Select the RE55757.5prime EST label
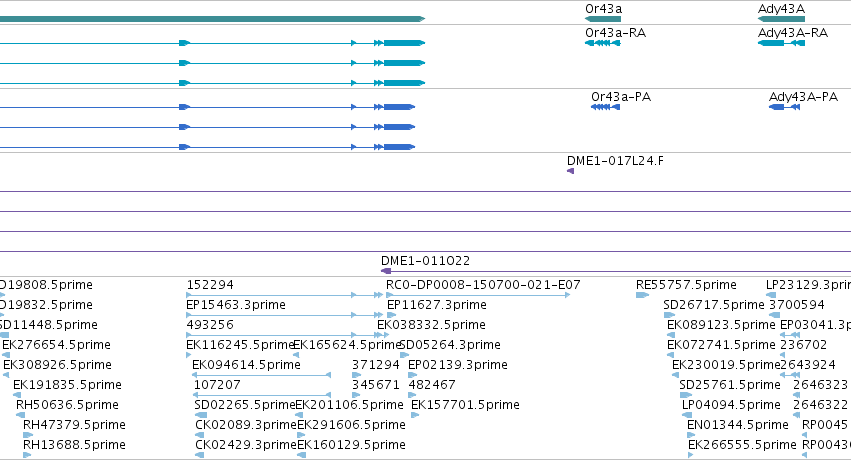The image size is (851, 460). 686,285
